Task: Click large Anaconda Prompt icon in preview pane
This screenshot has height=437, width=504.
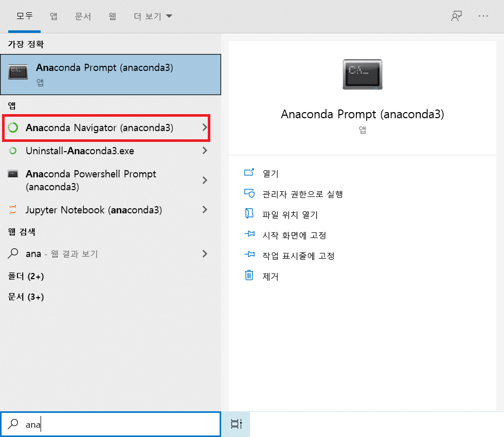Action: coord(362,74)
